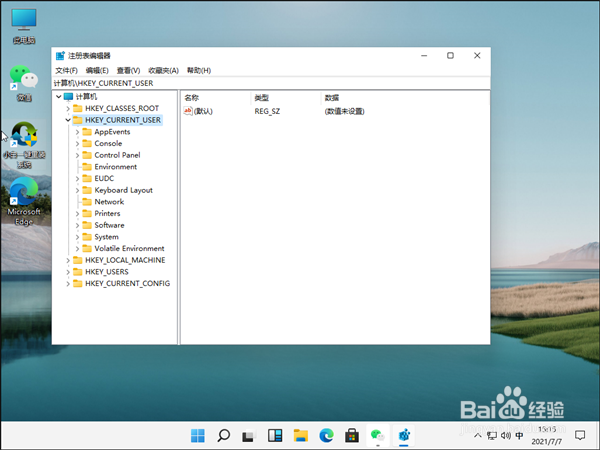Click the 数据 column header
Screen dimensions: 600x450
(332, 98)
